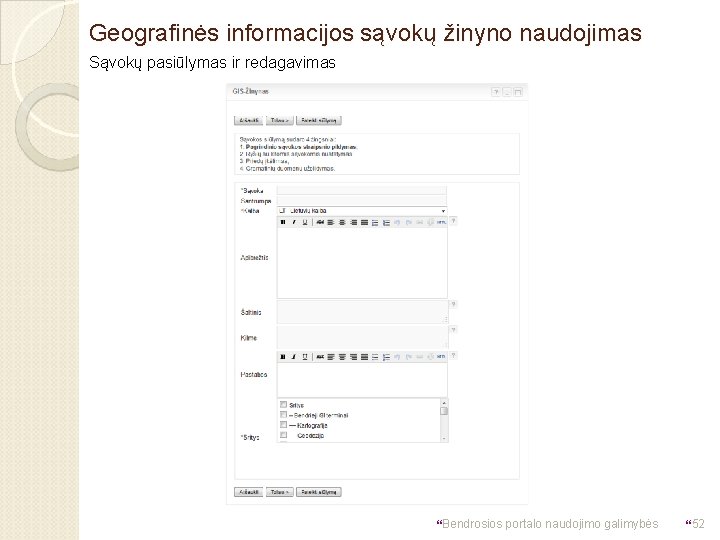This screenshot has width=720, height=540.
Task: Check the Bendrieji GIS terminai checkbox
Action: 283,415
